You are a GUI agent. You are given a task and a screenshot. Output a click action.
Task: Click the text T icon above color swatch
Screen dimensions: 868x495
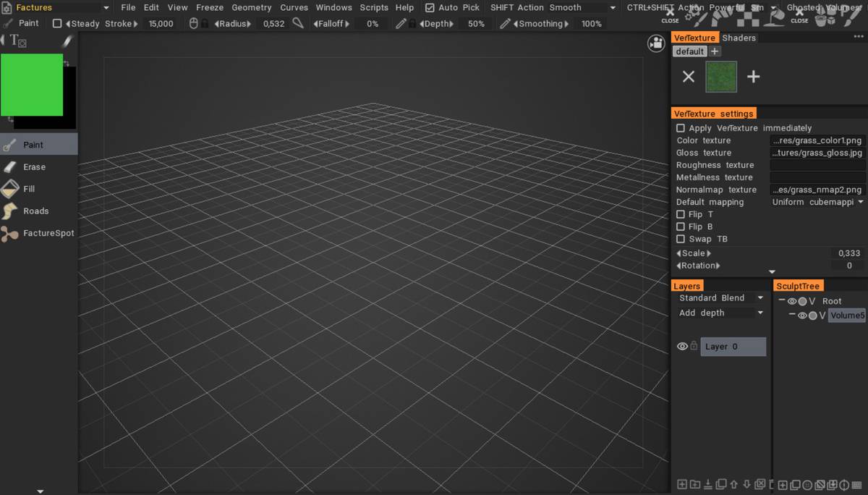18,41
